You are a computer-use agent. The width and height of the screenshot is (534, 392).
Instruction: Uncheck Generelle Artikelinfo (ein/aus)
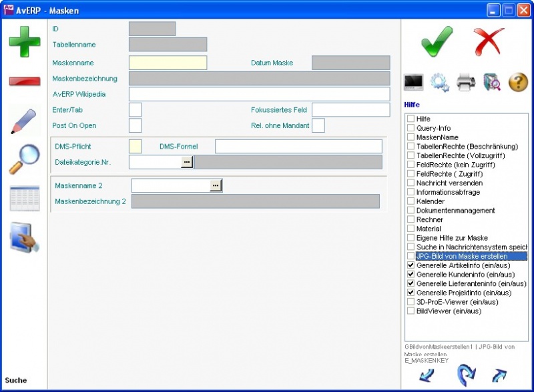pyautogui.click(x=411, y=265)
